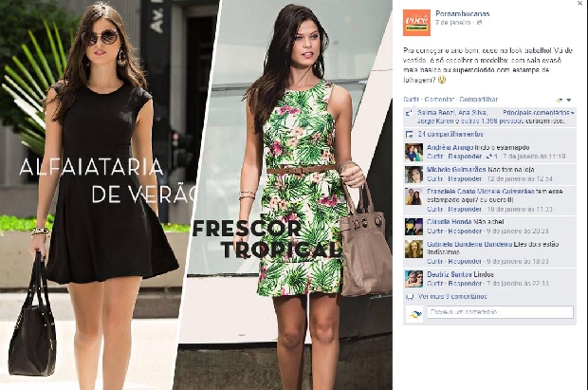The width and height of the screenshot is (588, 390).
Task: Open Gabriela Bandeira's profile picture
Action: [413, 250]
